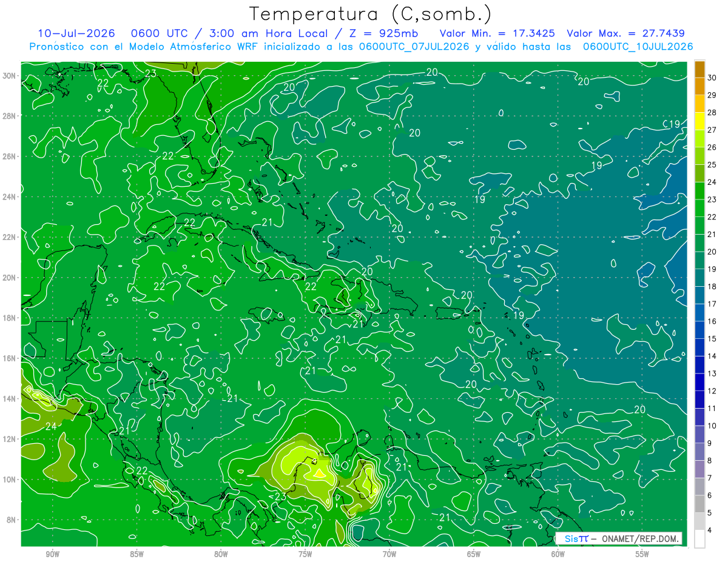Image resolution: width=728 pixels, height=562 pixels.
Task: Click the contour label 24 off the Pacific coast
Action: tap(52, 427)
